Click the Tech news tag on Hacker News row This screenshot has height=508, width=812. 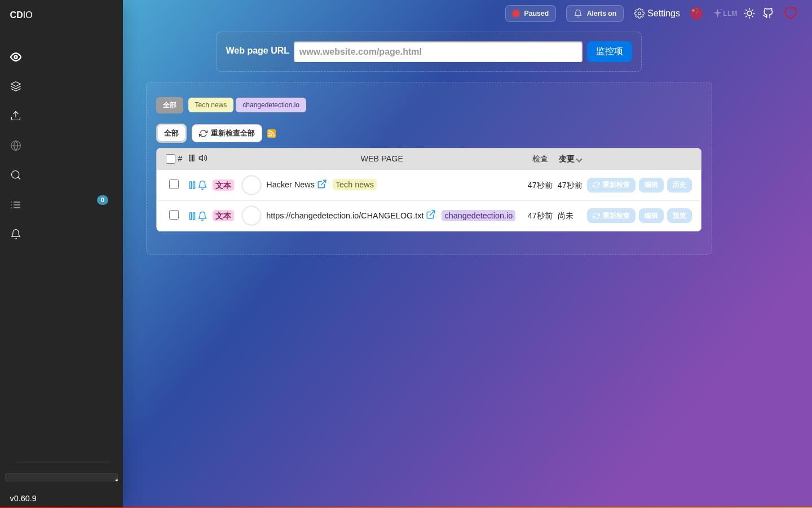coord(355,185)
